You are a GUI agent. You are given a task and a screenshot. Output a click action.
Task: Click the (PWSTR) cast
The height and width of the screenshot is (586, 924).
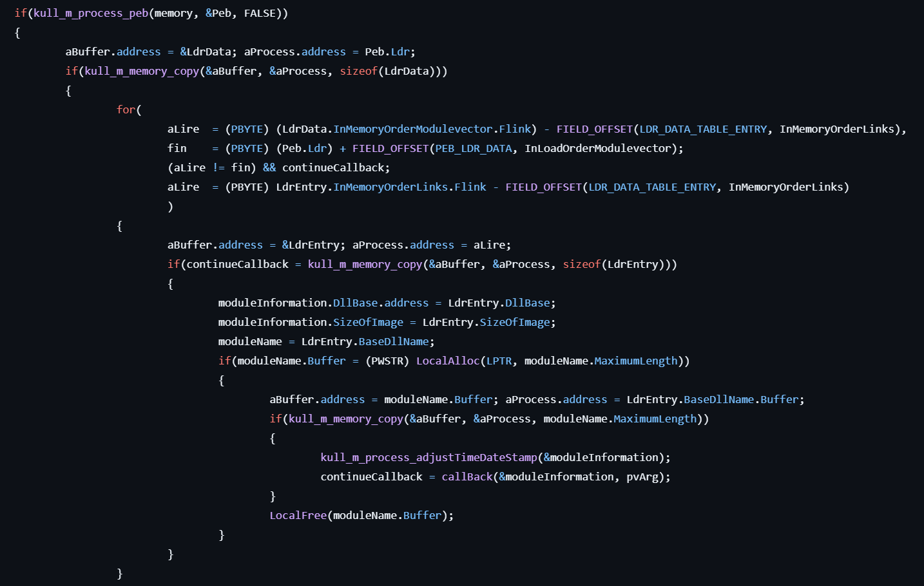(x=387, y=361)
